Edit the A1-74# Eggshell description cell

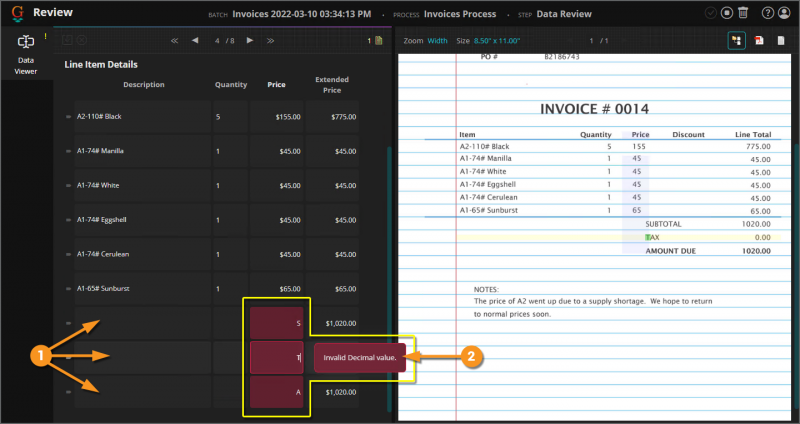142,220
